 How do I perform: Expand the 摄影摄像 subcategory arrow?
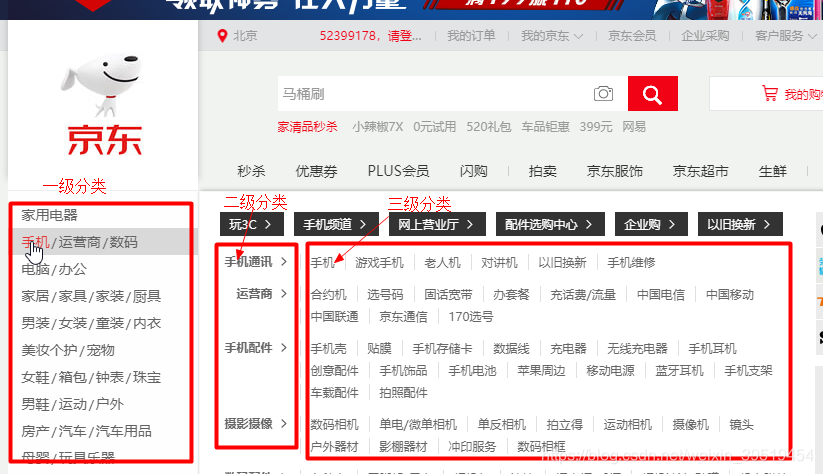284,424
